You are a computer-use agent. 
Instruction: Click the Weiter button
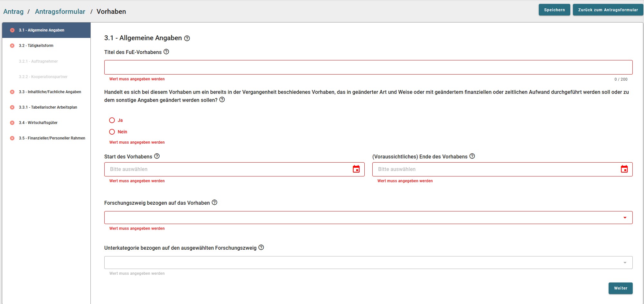621,288
